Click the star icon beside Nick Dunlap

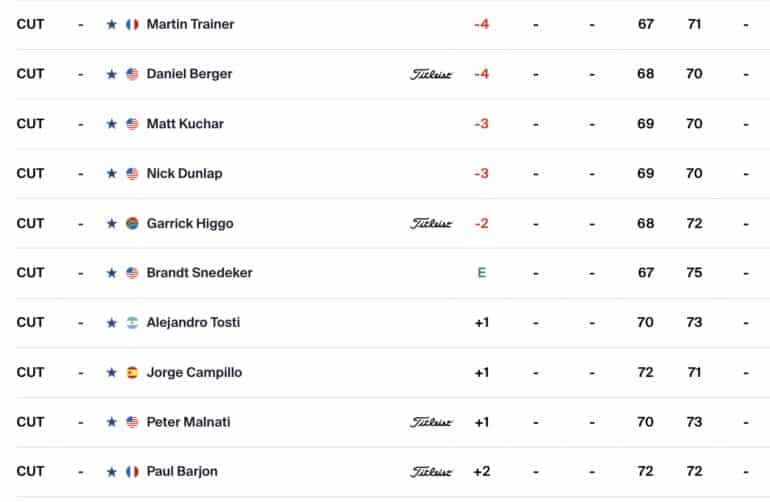[x=111, y=173]
